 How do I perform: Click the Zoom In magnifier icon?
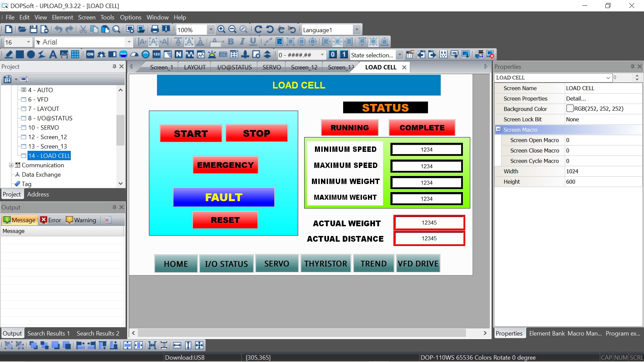coord(221,29)
